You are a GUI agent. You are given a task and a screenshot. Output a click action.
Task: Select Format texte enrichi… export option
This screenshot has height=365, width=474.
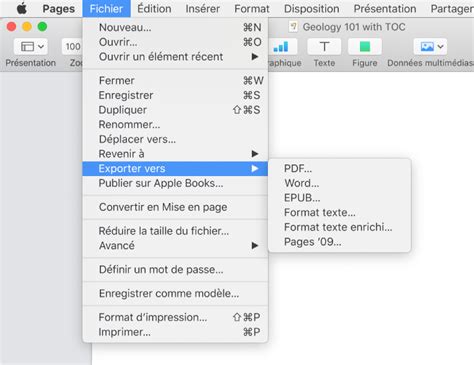[340, 227]
